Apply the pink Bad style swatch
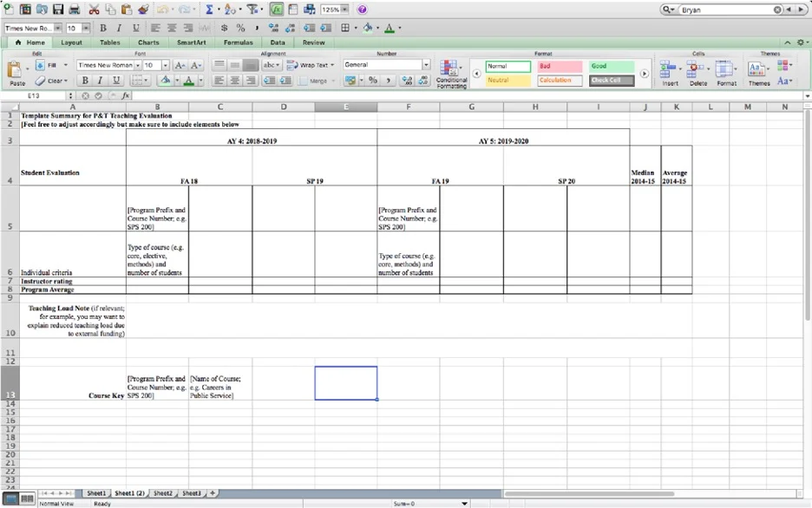Image resolution: width=812 pixels, height=508 pixels. pos(560,66)
